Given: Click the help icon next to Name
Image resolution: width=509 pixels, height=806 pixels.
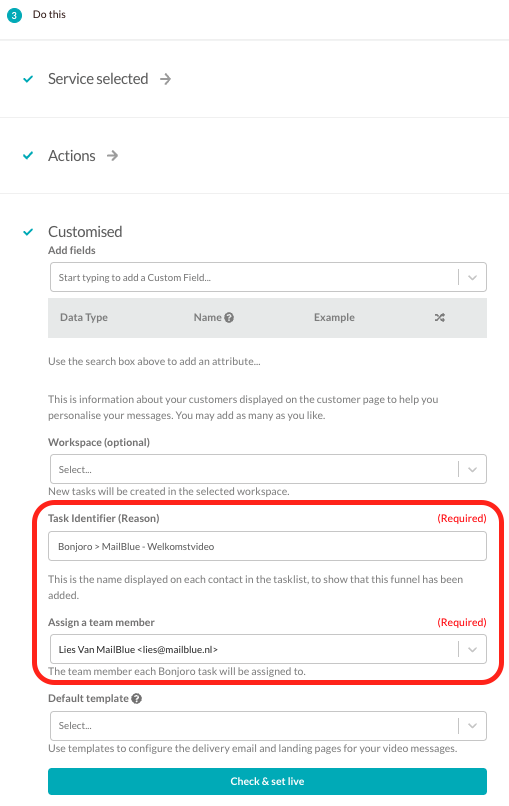Looking at the screenshot, I should coord(229,318).
